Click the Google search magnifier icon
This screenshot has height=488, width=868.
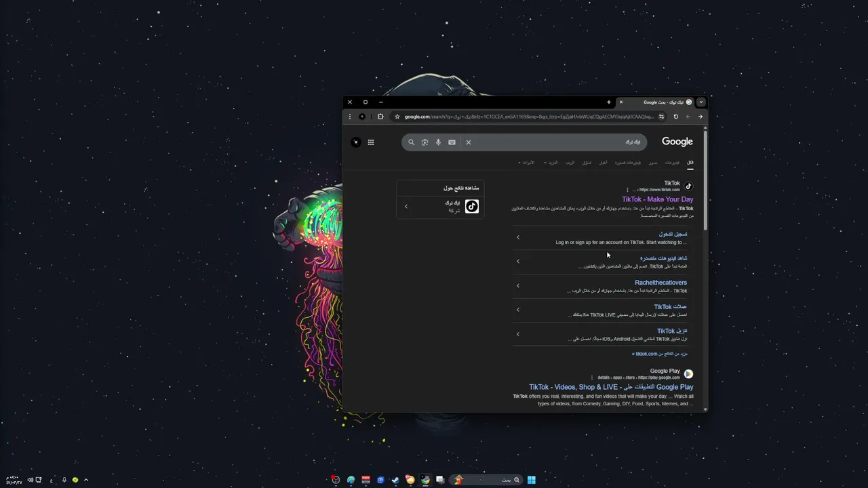(411, 142)
